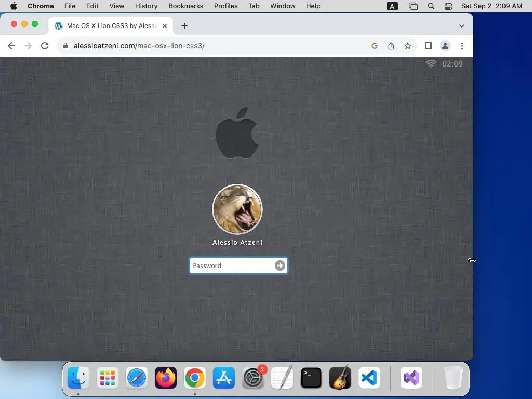This screenshot has width=532, height=399.
Task: Launch Safari from the Dock
Action: click(137, 378)
